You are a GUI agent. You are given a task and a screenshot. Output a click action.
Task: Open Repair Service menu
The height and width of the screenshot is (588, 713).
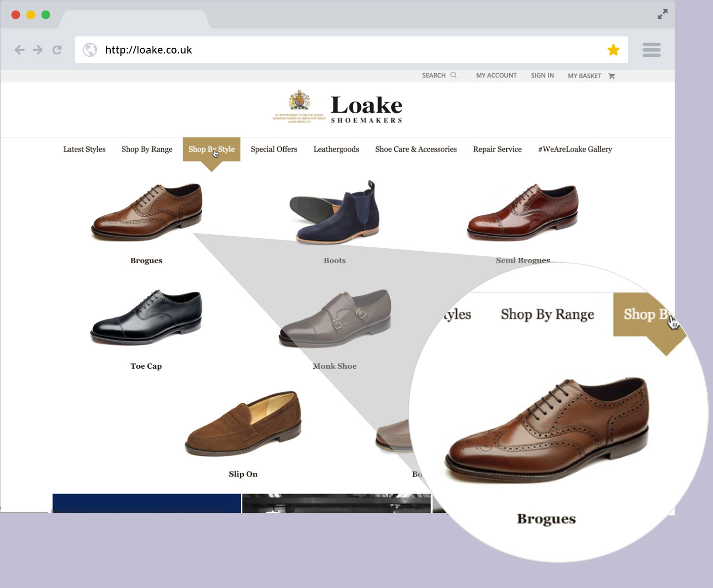(x=497, y=149)
